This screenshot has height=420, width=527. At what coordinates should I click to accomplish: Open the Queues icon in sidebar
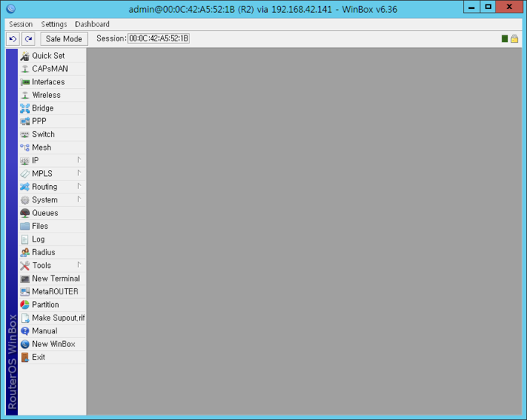25,213
